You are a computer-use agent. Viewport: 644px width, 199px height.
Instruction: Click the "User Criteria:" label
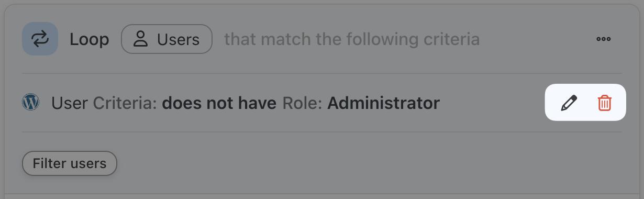(104, 103)
